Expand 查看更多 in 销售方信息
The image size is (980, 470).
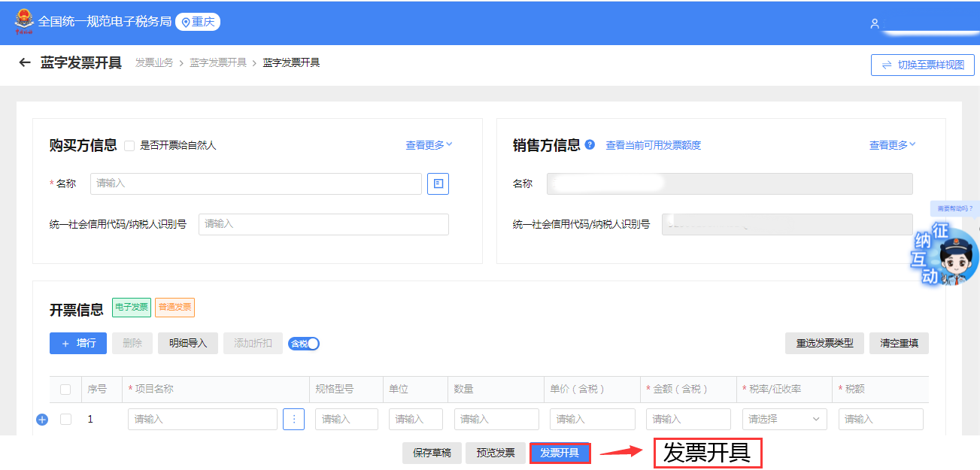[892, 145]
